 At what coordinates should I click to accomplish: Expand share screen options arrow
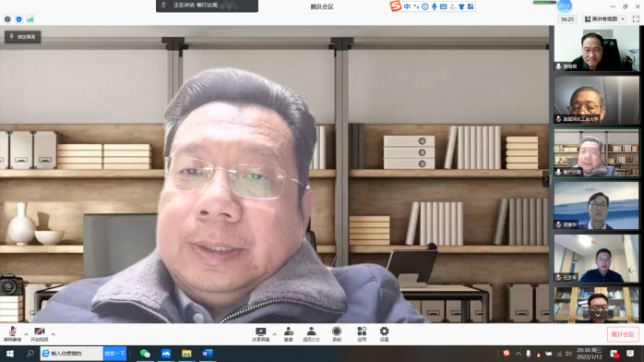[x=274, y=334]
